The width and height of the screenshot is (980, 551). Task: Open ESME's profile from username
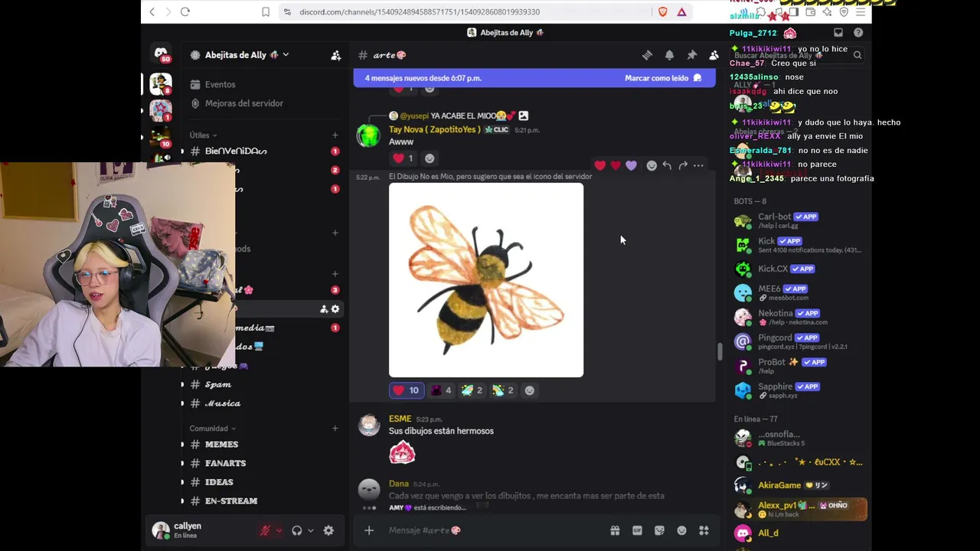click(400, 419)
